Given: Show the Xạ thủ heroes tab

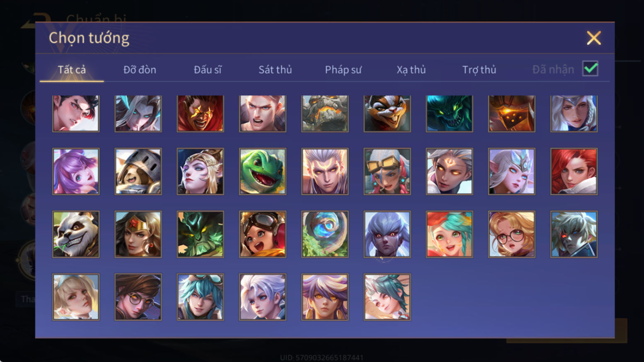Looking at the screenshot, I should point(411,70).
